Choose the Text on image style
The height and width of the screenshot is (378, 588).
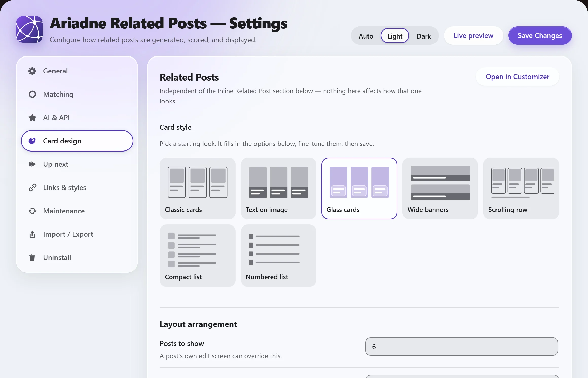(x=278, y=188)
